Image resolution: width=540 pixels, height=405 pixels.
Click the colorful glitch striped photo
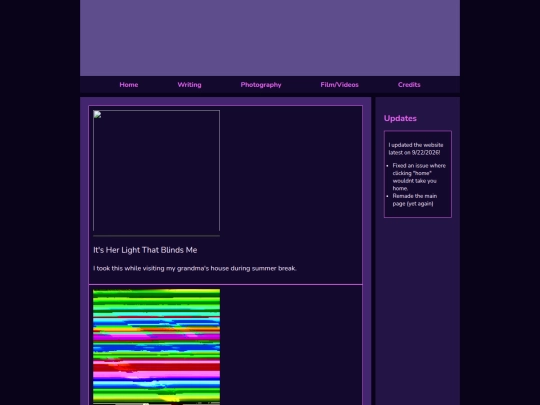pyautogui.click(x=156, y=347)
